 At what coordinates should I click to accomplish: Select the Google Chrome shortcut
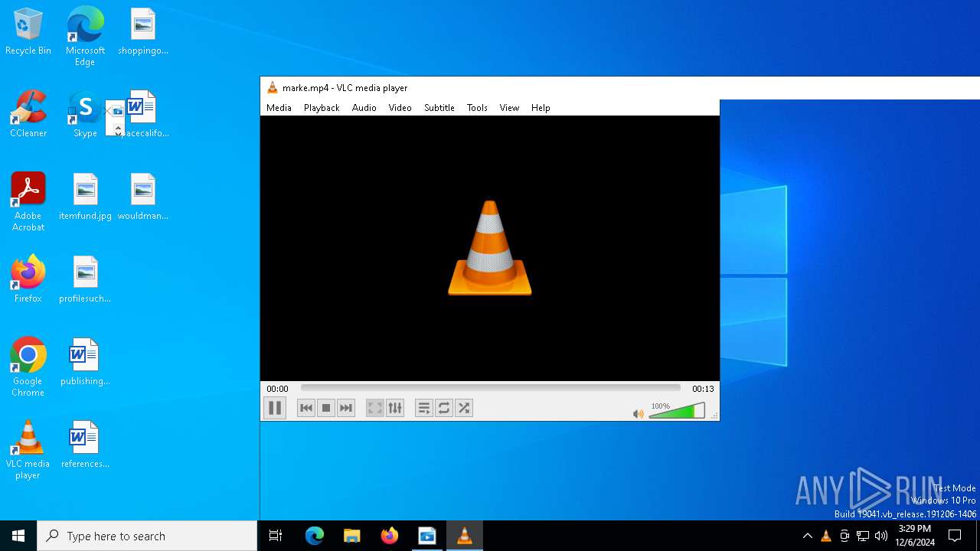28,367
